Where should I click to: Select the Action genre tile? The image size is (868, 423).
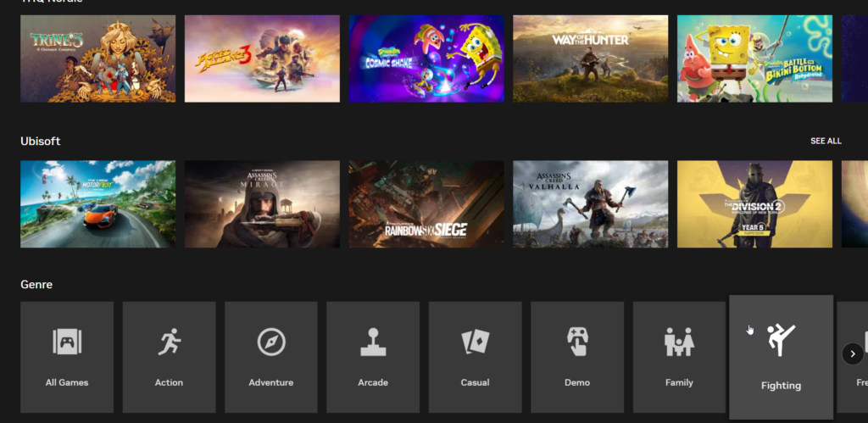click(169, 357)
